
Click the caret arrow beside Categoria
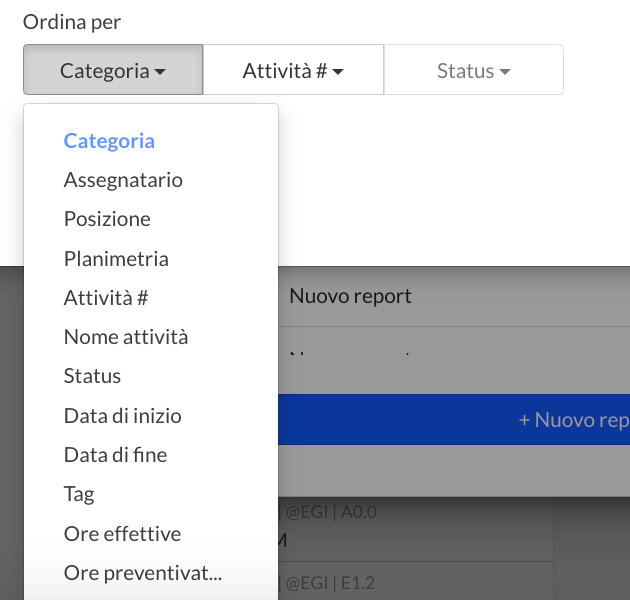[160, 72]
